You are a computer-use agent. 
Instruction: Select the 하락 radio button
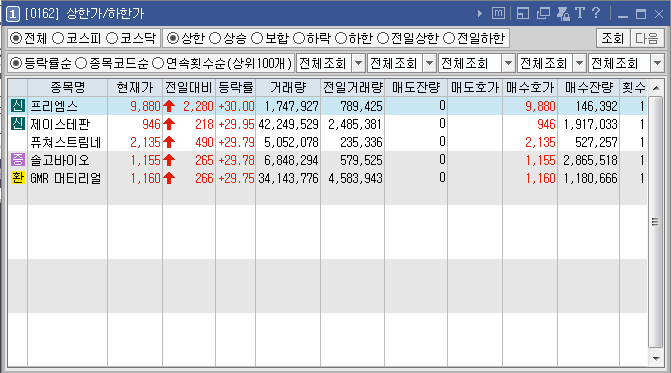coord(299,38)
